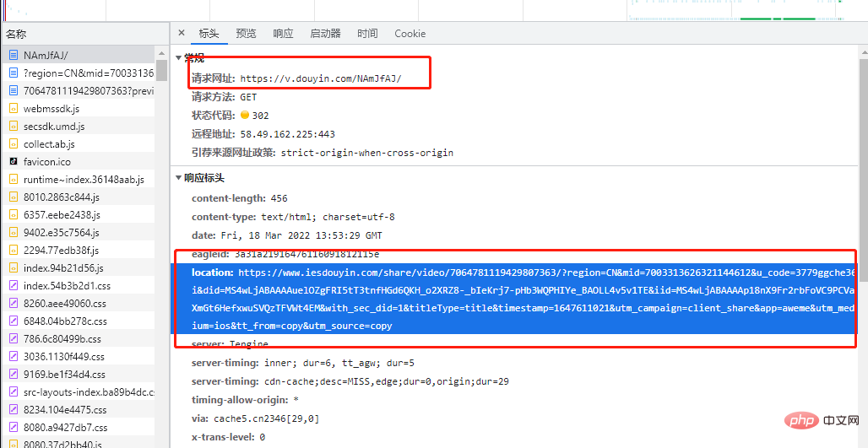Open the 时间 tab
This screenshot has width=868, height=448.
(x=367, y=33)
